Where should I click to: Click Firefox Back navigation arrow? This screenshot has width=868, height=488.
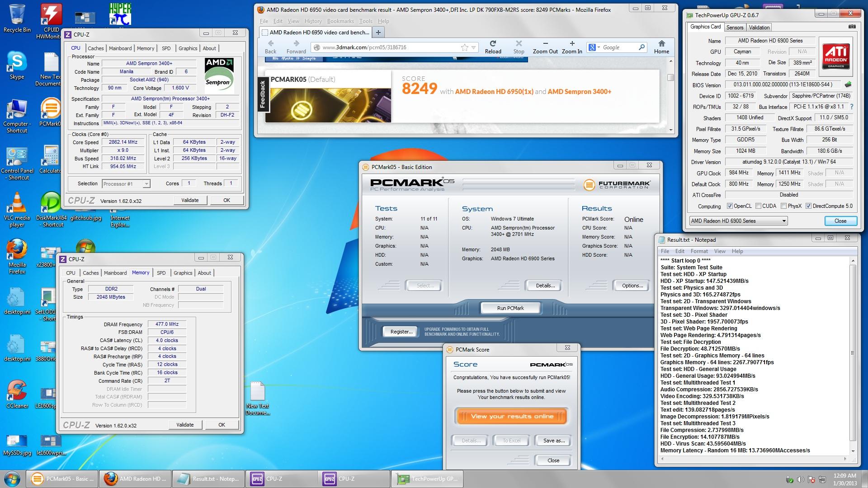click(270, 47)
